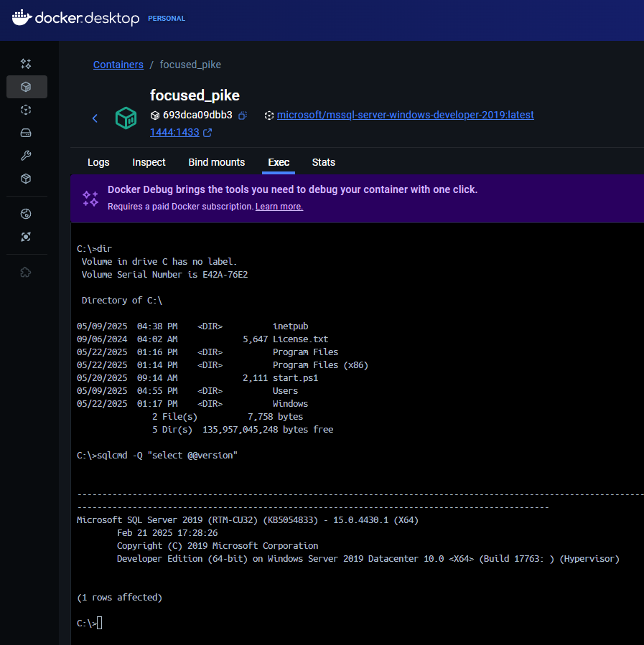Click Learn more link in Debug banner

(x=279, y=207)
